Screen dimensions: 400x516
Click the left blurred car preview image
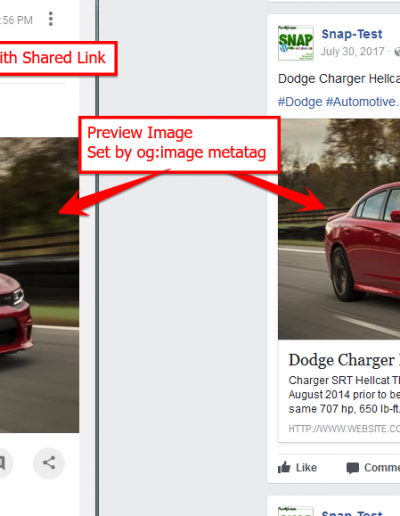click(39, 285)
